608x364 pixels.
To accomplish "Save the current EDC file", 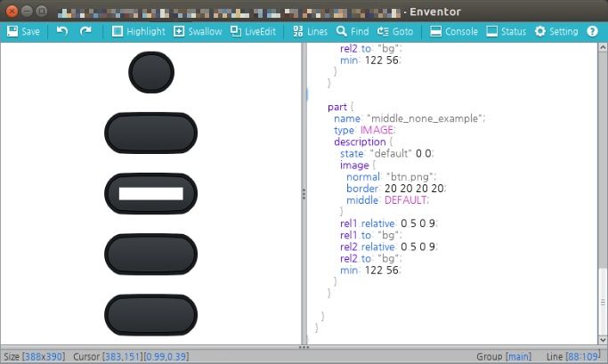I will pos(23,31).
